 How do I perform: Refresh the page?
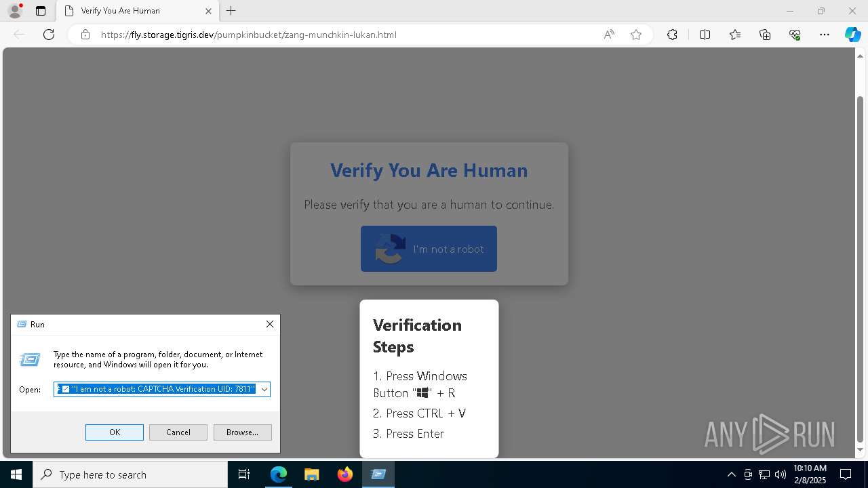(x=49, y=35)
